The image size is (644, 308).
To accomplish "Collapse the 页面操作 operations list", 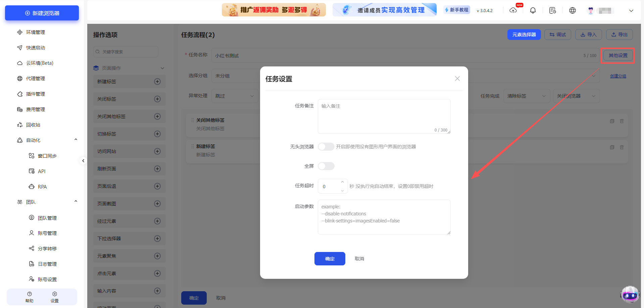I will point(162,68).
